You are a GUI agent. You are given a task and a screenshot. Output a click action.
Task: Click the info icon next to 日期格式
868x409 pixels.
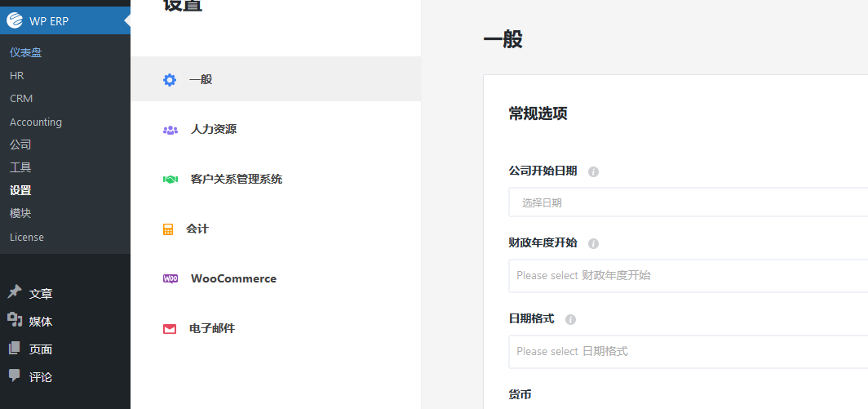571,319
